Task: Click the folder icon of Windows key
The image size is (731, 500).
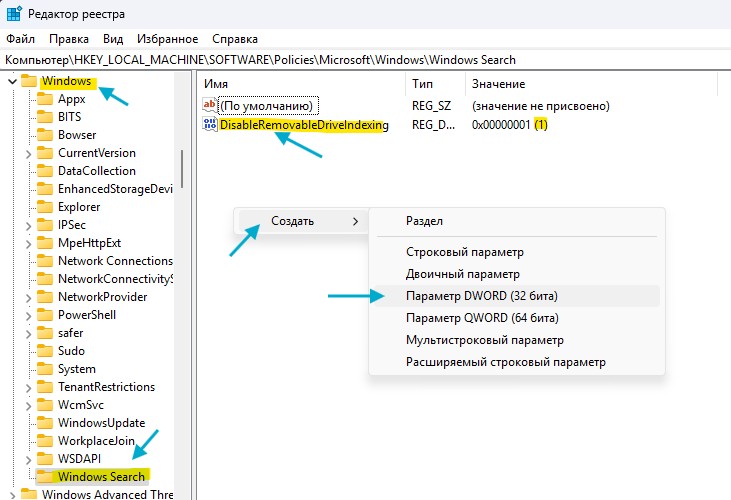Action: (29, 81)
